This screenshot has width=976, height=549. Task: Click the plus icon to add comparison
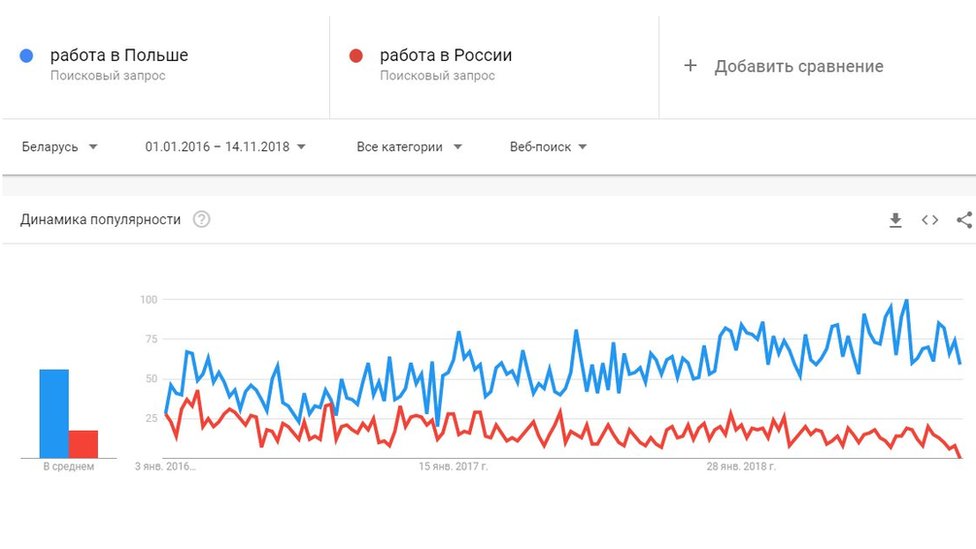(x=690, y=65)
